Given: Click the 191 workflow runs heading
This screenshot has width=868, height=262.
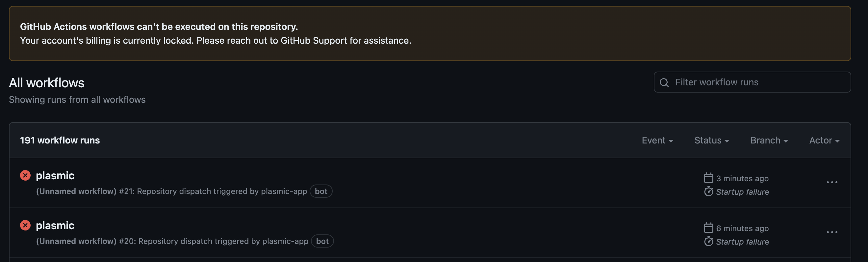Looking at the screenshot, I should tap(60, 140).
